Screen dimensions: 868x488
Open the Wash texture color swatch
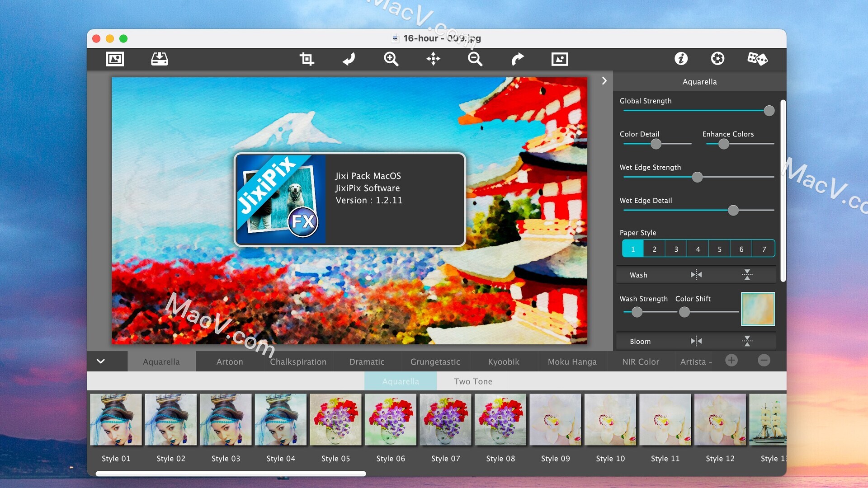(x=758, y=309)
